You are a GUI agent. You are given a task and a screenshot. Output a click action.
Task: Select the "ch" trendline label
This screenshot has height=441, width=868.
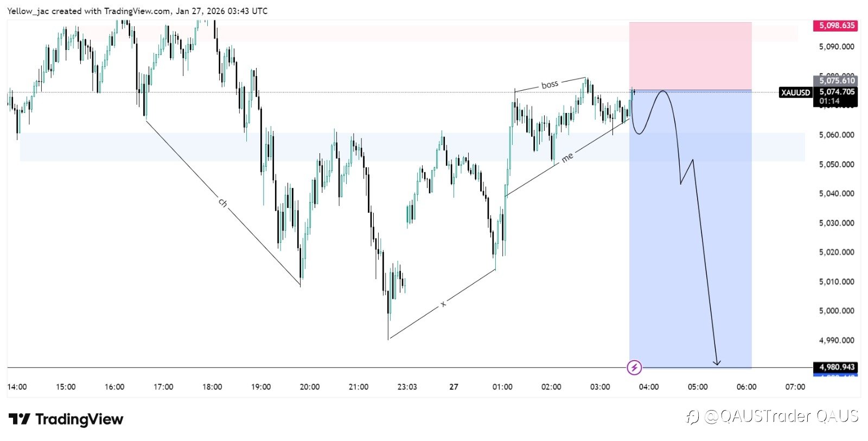tap(222, 203)
